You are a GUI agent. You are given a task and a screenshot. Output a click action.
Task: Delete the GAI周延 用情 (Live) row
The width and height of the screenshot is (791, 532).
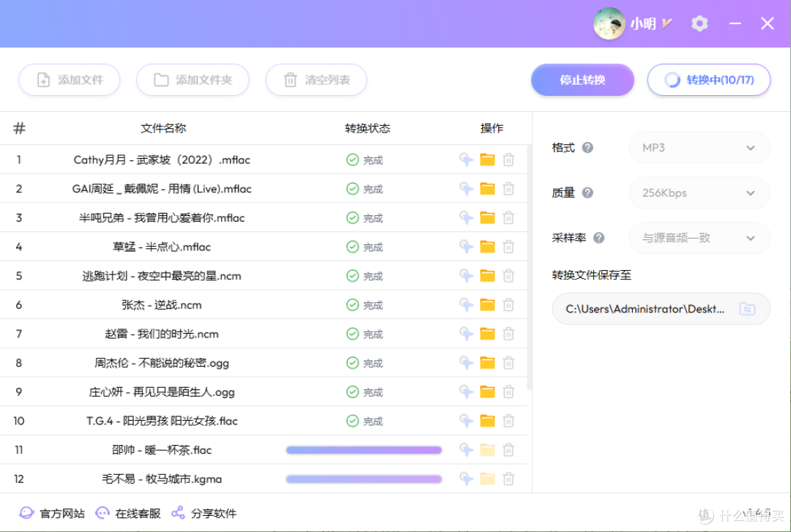tap(508, 189)
